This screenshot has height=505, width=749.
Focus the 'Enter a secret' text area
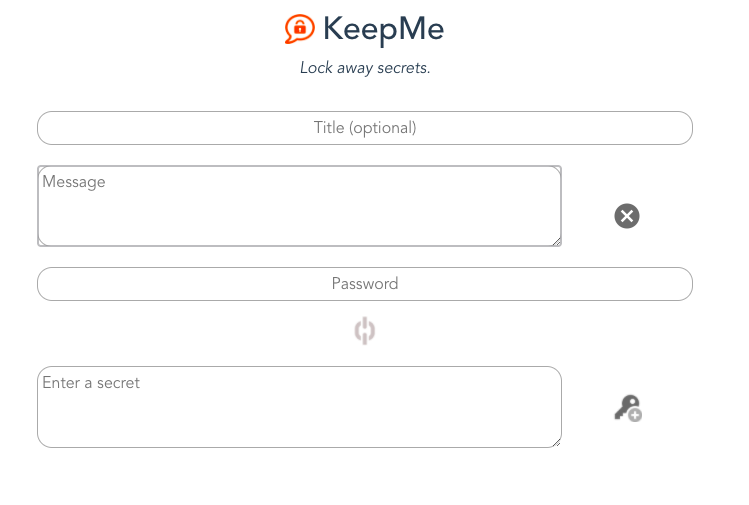[300, 407]
